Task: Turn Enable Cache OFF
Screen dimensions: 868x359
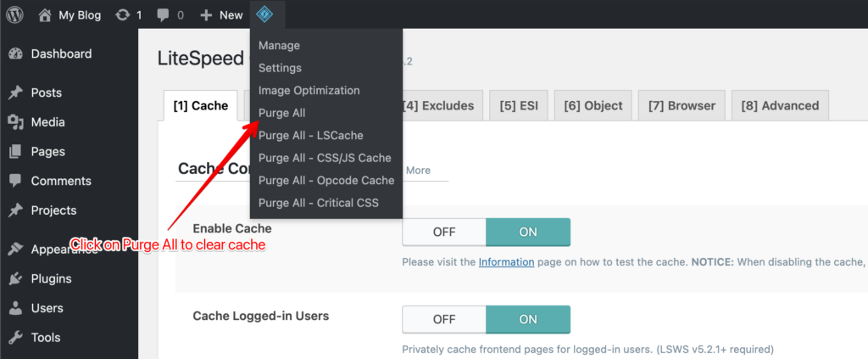Action: 444,232
